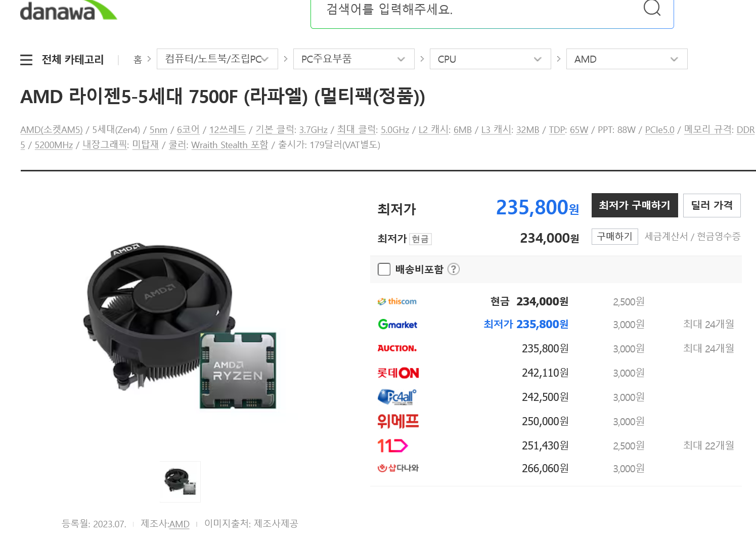Open the PC주요부품 category dropdown

(x=354, y=59)
